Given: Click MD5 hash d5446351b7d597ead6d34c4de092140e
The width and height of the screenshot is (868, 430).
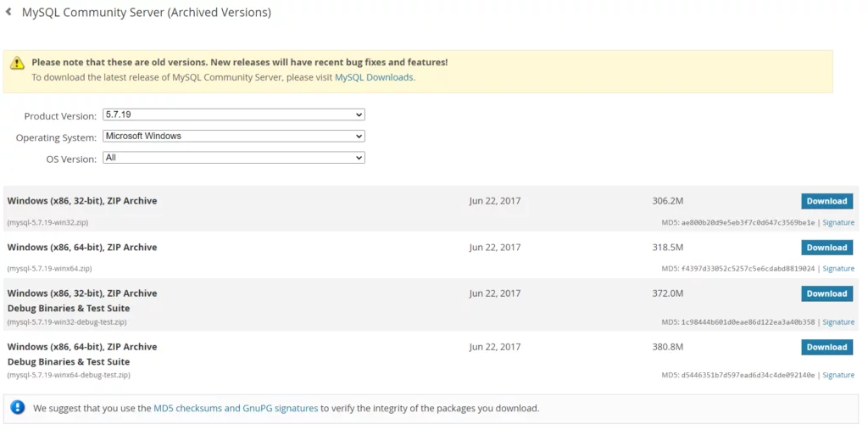Looking at the screenshot, I should click(748, 375).
